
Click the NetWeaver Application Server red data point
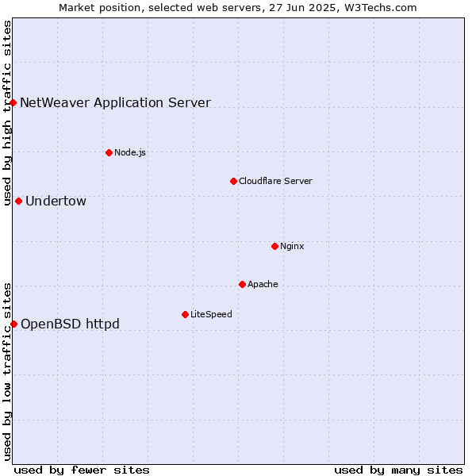13,103
